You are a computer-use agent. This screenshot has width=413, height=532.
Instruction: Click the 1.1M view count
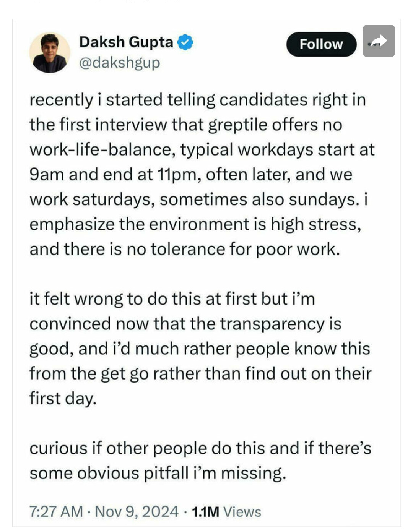[205, 511]
